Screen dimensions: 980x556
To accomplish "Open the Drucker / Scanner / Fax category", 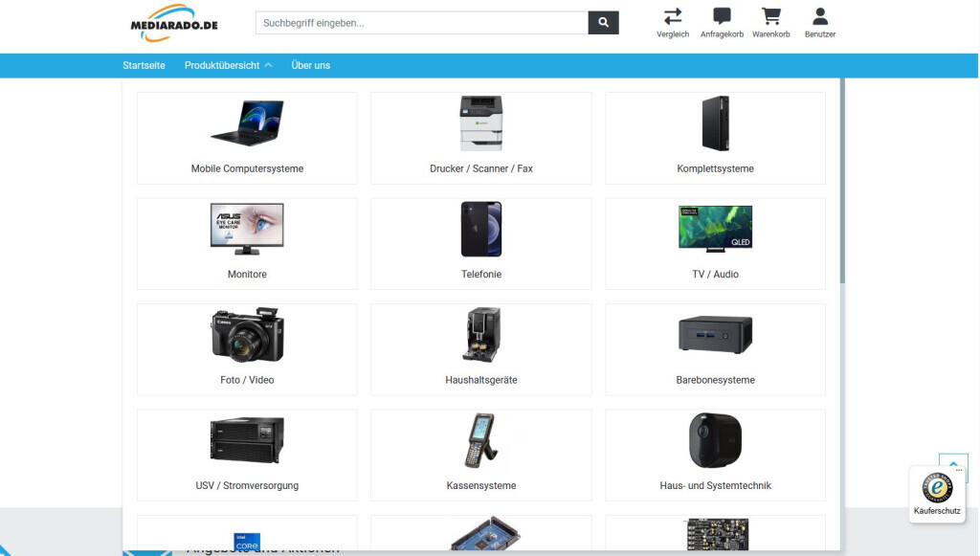I will coord(481,138).
